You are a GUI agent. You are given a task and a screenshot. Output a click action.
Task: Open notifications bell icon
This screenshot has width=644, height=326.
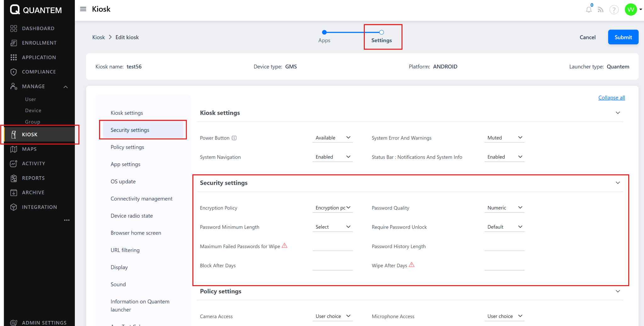pos(589,10)
